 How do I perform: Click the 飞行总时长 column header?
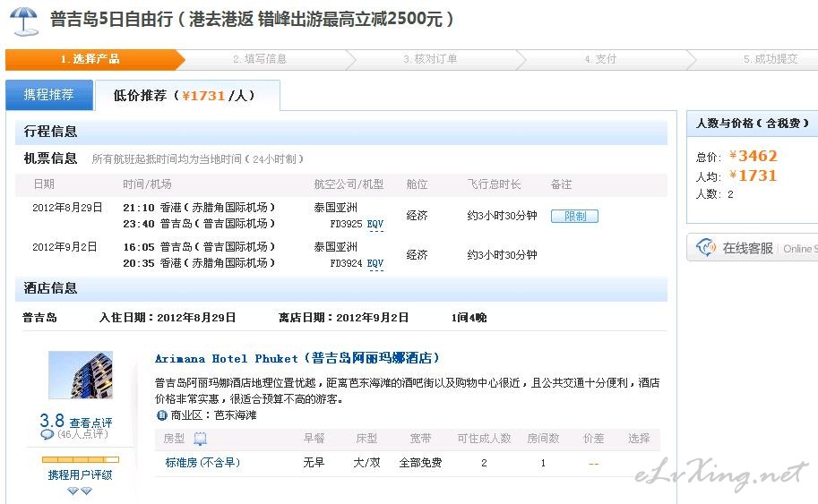(x=494, y=184)
